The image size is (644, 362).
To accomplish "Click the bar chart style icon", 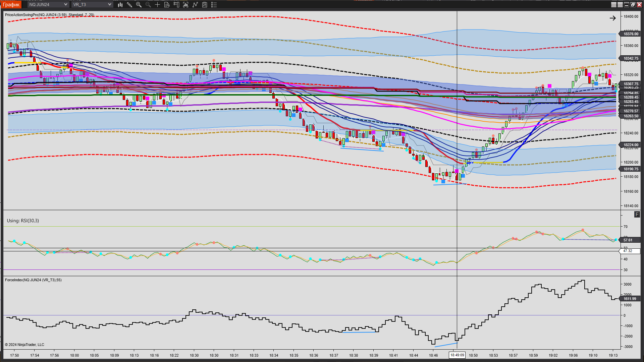I will [x=120, y=5].
